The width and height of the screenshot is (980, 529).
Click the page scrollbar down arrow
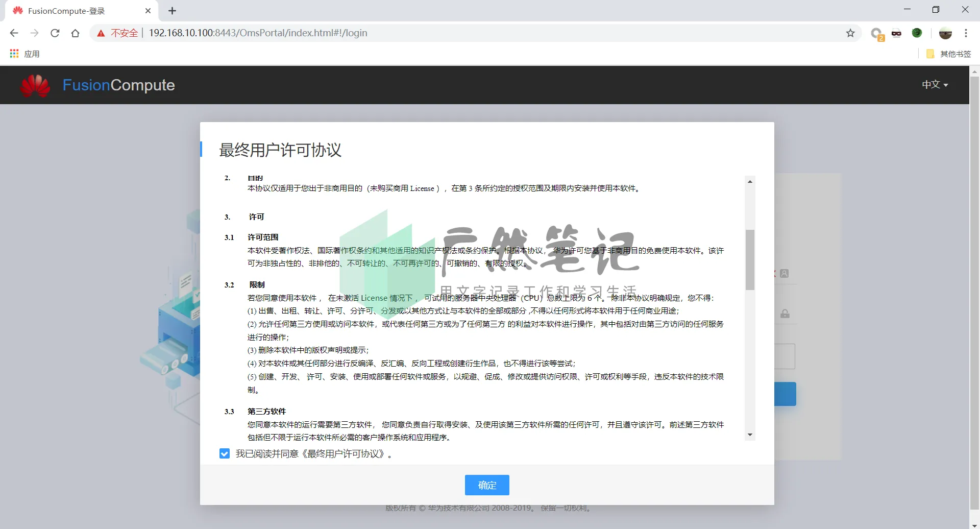[974, 524]
